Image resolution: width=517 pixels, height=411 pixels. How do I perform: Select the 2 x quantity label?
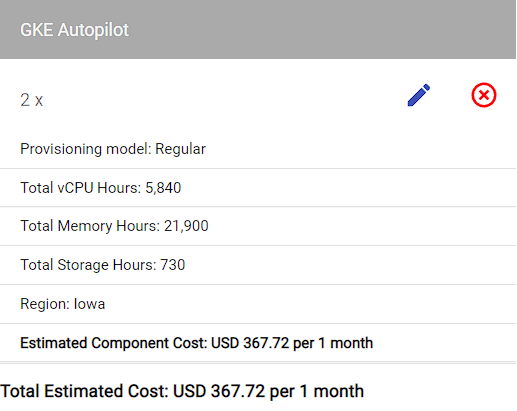click(32, 100)
